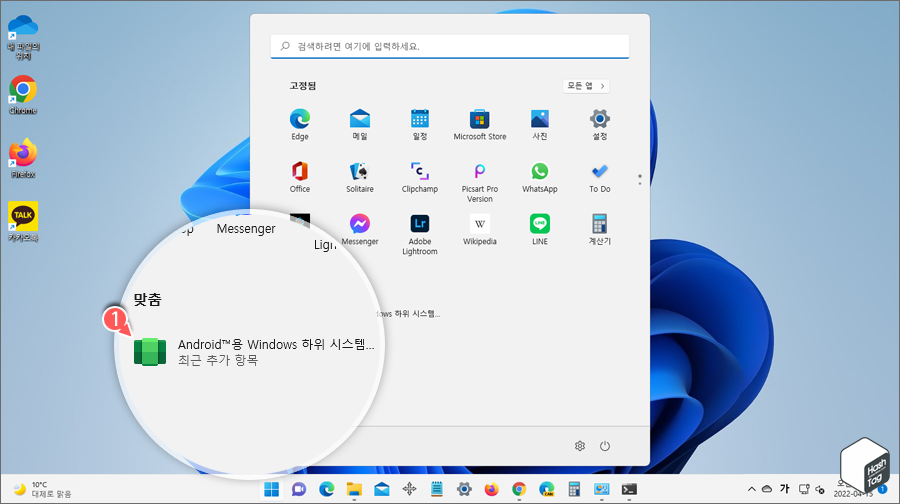Open File Explorer on the taskbar

[354, 489]
